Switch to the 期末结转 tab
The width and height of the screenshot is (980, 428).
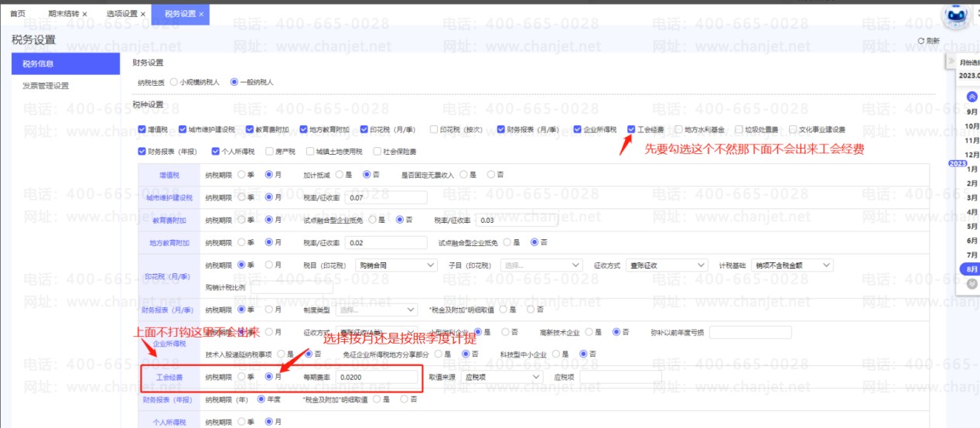click(63, 14)
